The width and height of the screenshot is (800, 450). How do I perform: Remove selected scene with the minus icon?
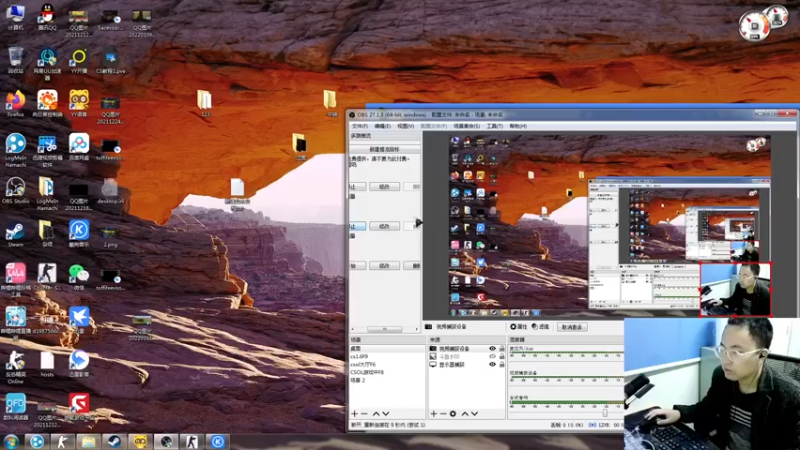pyautogui.click(x=364, y=414)
